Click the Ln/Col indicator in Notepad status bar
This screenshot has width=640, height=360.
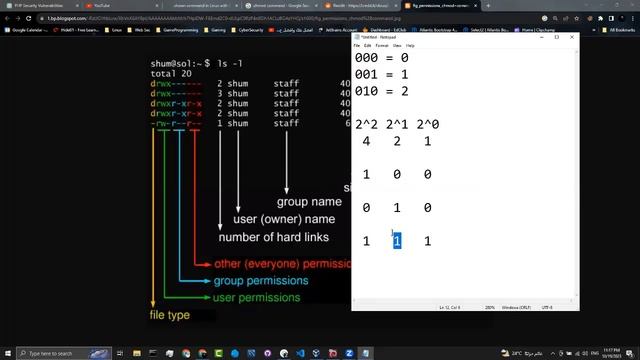450,307
